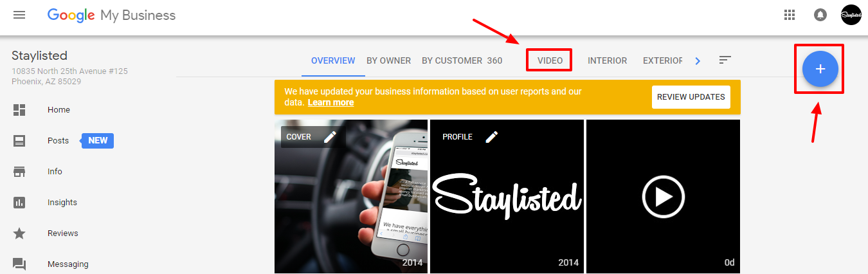The height and width of the screenshot is (274, 868).
Task: Click the blue add photo plus button
Action: click(x=820, y=69)
